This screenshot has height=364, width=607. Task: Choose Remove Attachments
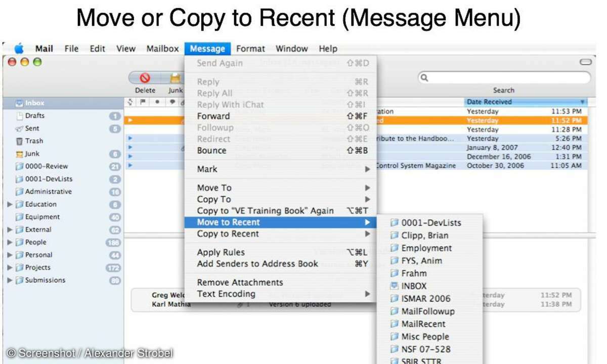[x=280, y=283]
